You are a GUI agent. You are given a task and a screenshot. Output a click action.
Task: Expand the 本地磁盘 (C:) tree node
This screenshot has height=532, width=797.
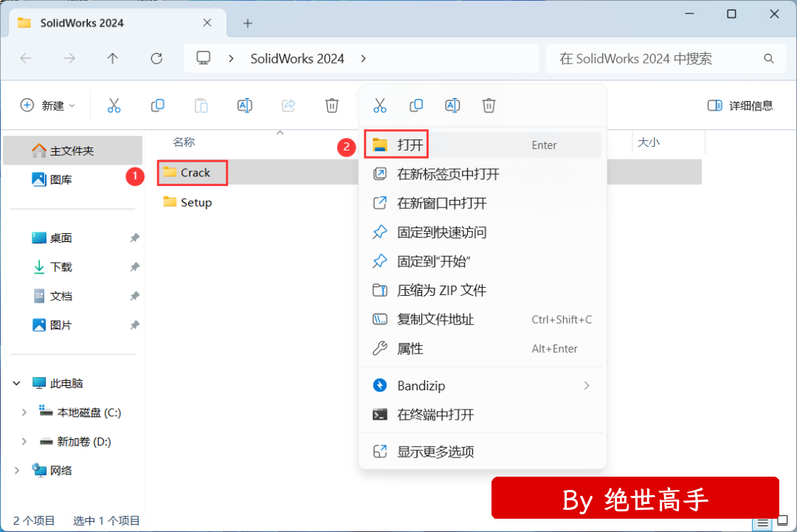[24, 412]
